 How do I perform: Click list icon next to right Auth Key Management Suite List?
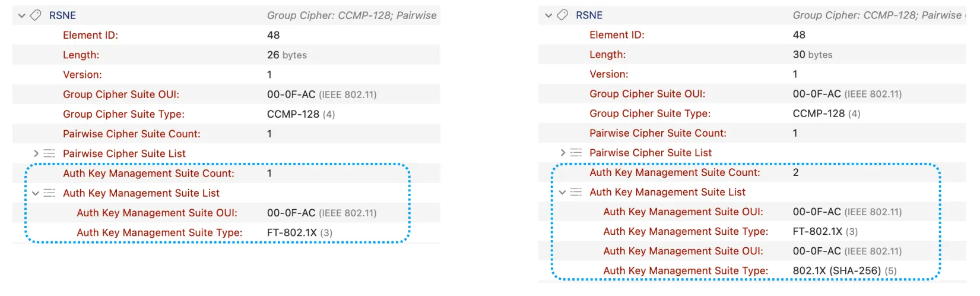click(x=576, y=192)
